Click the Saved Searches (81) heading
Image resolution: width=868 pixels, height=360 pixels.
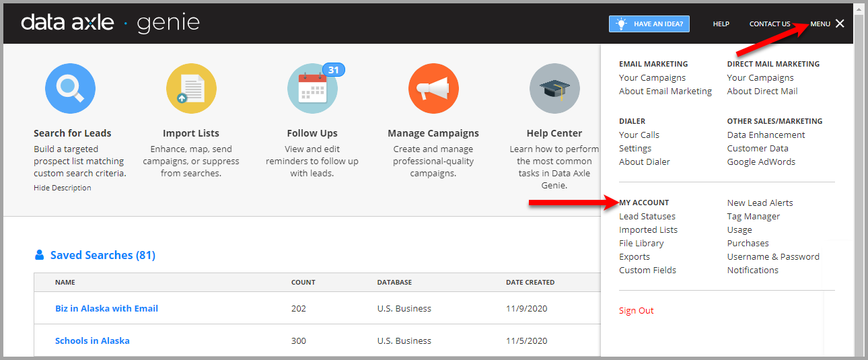pyautogui.click(x=103, y=255)
